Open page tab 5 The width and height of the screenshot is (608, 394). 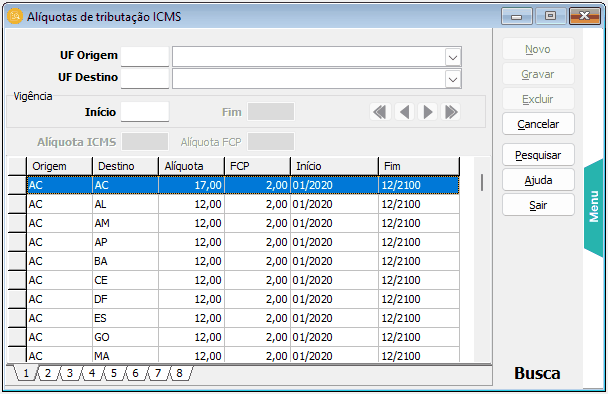[114, 373]
